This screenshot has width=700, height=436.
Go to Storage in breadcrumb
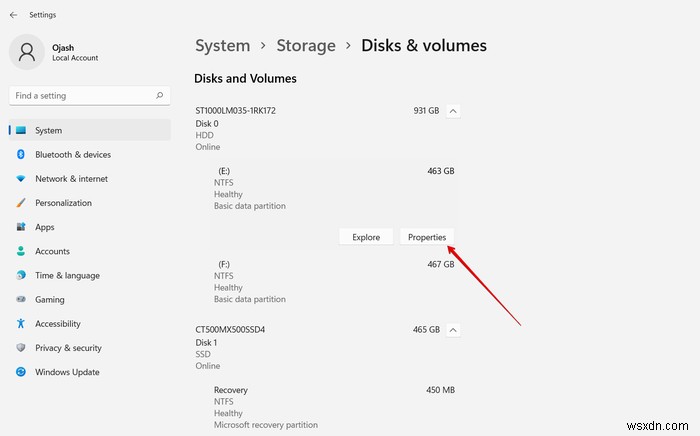306,45
